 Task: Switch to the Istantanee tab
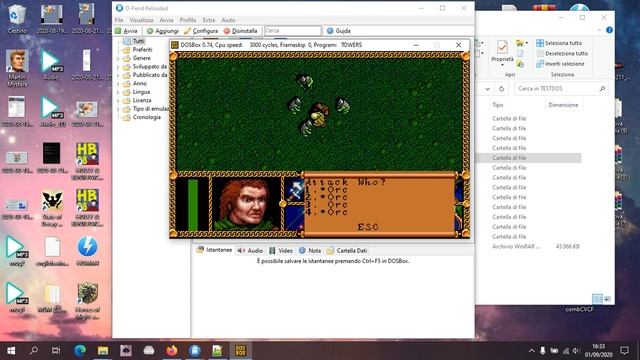pos(214,250)
